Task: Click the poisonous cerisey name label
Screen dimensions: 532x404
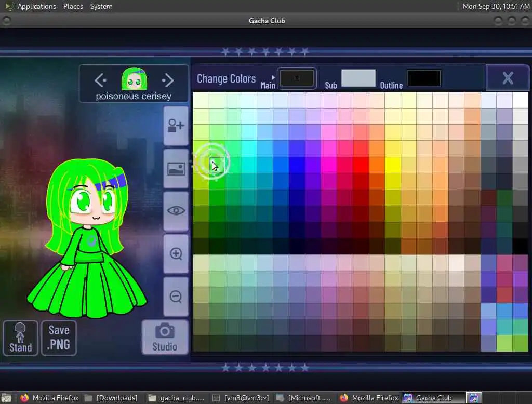Action: click(134, 97)
